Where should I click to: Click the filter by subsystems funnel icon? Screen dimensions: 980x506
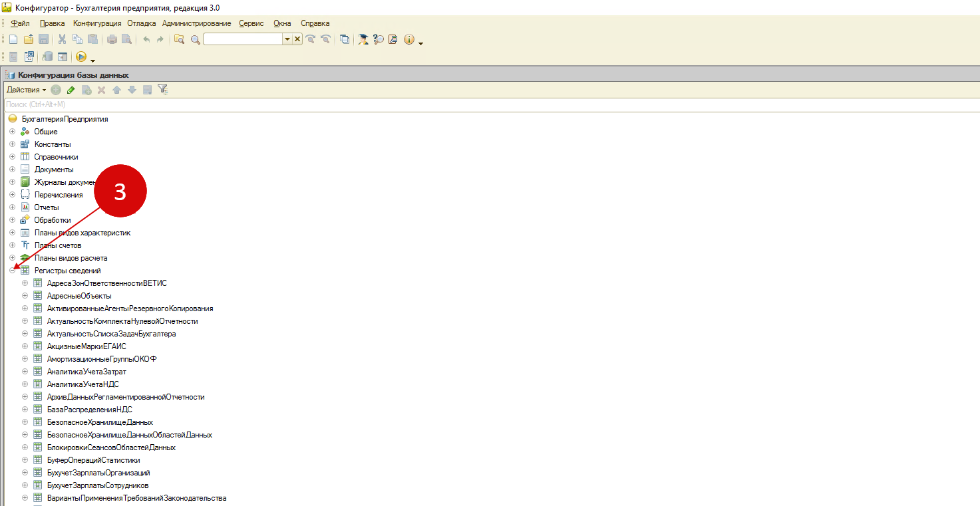pyautogui.click(x=162, y=89)
